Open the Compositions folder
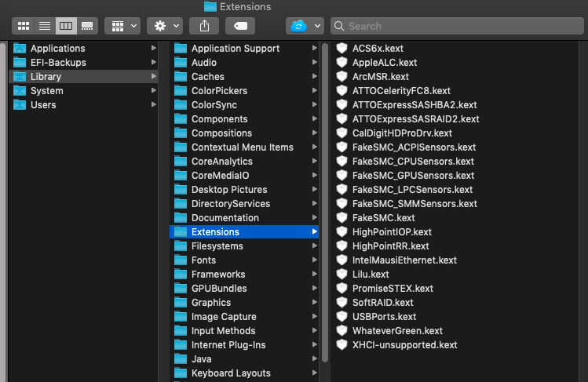588x382 pixels. click(x=244, y=133)
